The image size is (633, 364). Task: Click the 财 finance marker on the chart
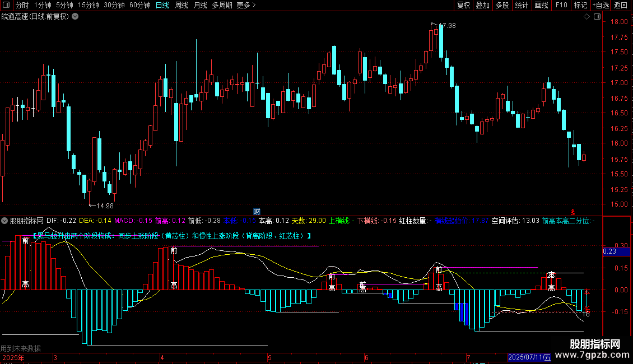(257, 212)
